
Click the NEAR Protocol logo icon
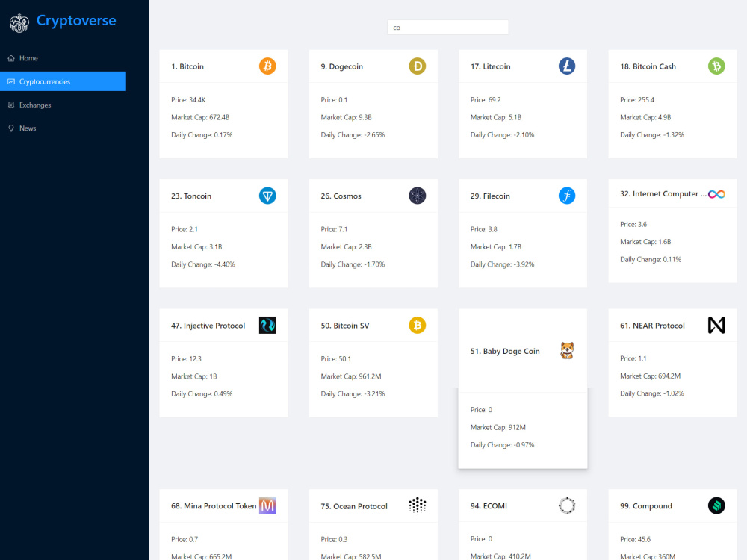coord(716,326)
